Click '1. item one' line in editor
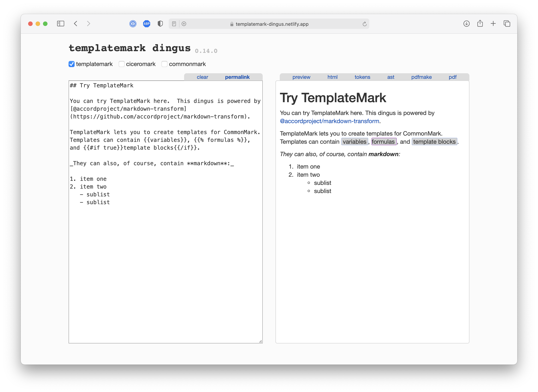The image size is (538, 392). (x=88, y=179)
